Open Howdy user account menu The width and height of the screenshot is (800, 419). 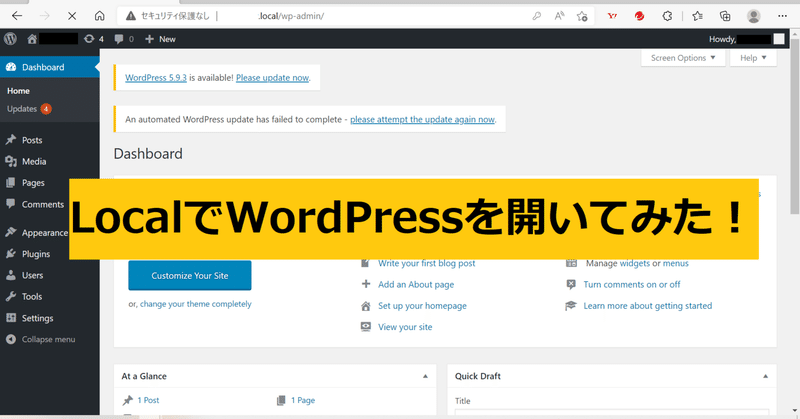point(746,39)
